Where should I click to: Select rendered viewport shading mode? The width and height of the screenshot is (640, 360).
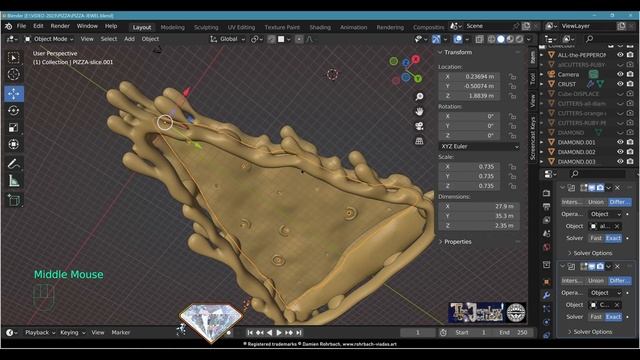pos(519,39)
